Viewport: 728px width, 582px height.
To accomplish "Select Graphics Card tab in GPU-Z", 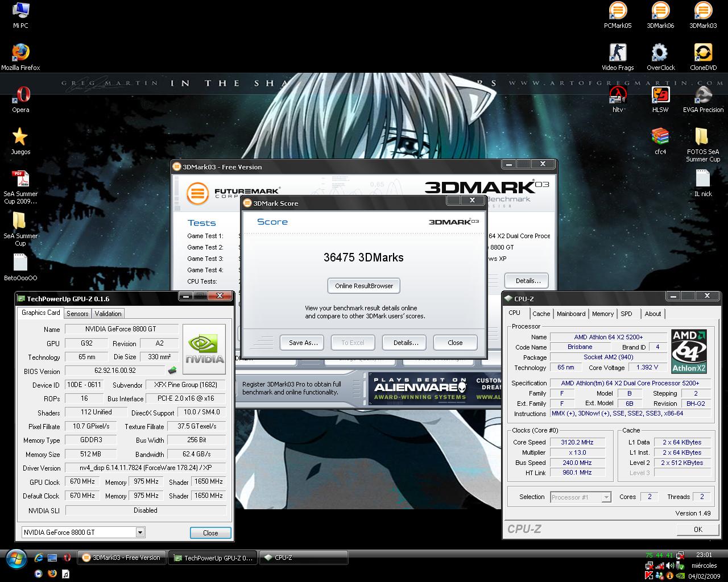I will [x=41, y=313].
